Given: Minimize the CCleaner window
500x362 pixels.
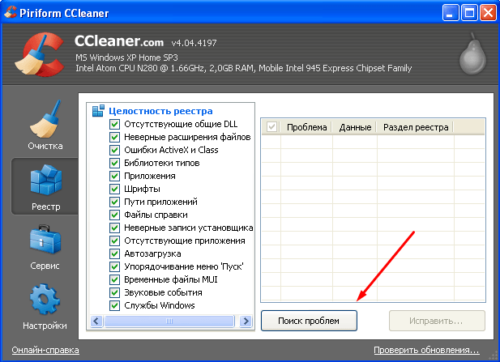Looking at the screenshot, I should point(450,13).
